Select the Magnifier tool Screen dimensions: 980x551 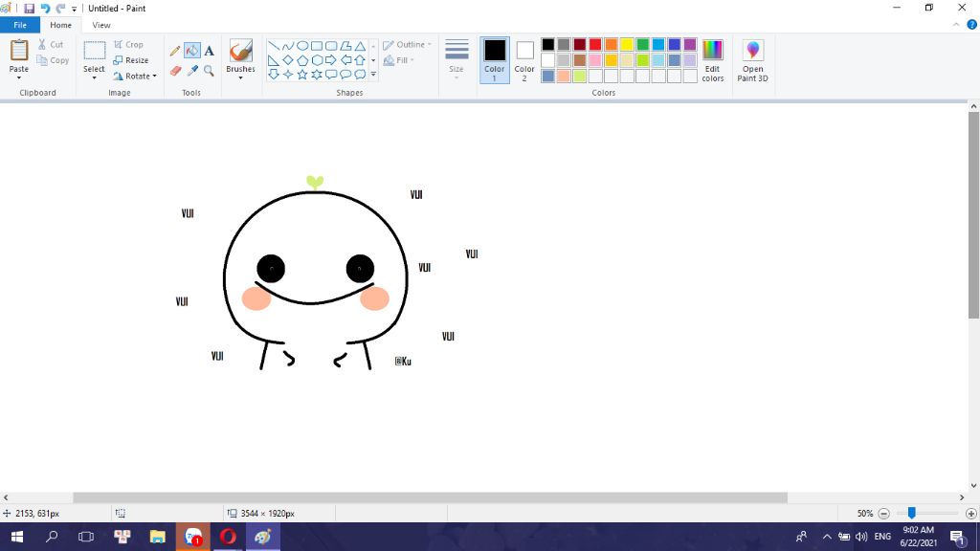click(x=209, y=71)
